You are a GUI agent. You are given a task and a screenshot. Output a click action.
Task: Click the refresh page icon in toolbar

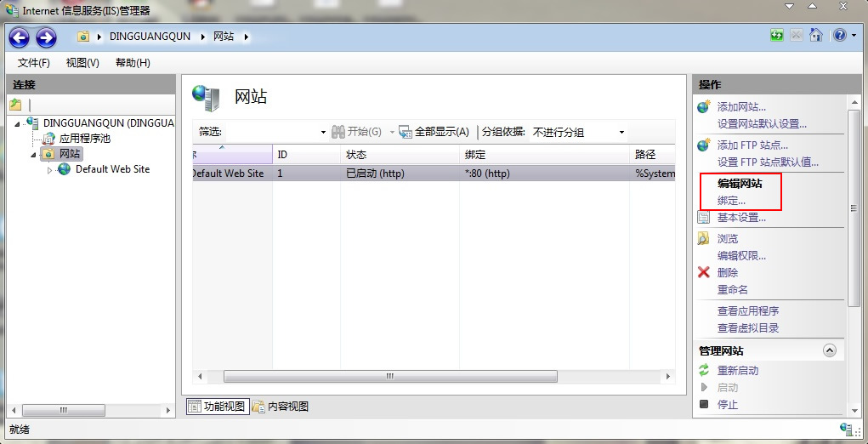[777, 36]
